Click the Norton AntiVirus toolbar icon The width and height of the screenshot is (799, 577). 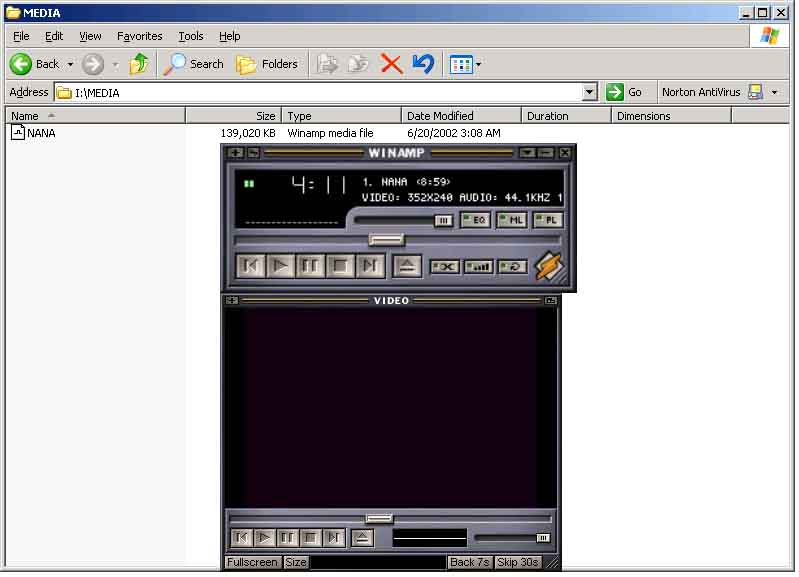pos(755,92)
